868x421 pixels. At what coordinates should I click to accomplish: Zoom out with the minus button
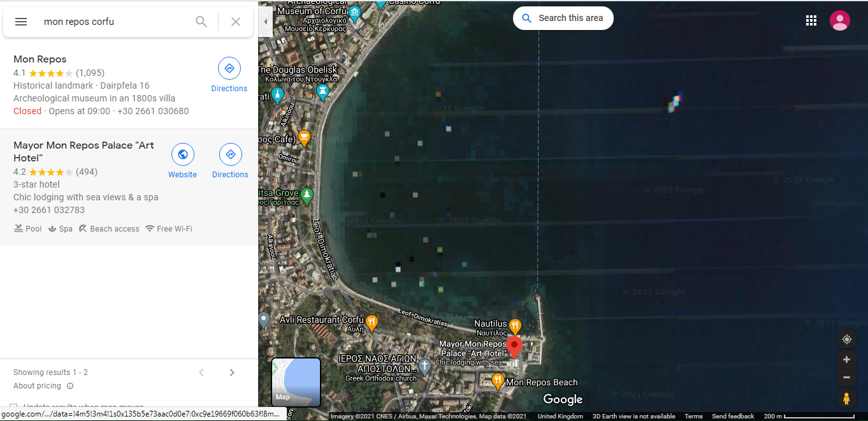847,378
